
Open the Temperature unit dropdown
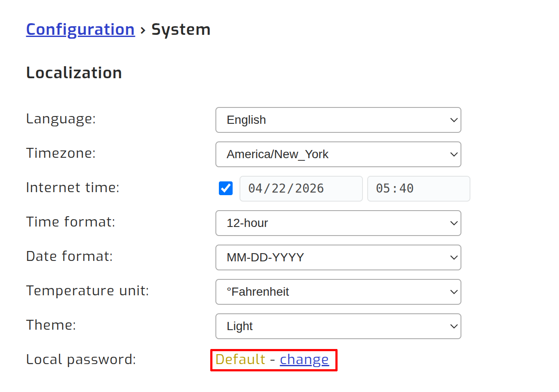pos(338,292)
